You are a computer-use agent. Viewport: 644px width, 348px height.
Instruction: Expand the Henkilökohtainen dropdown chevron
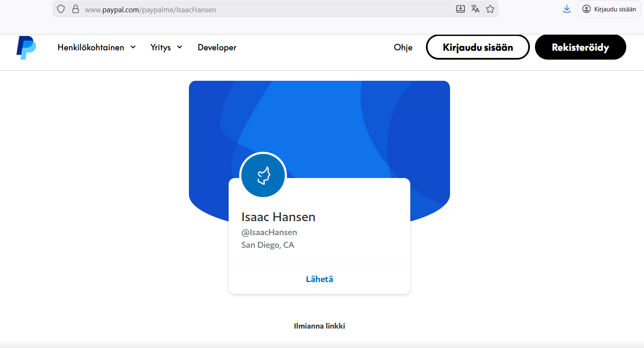[133, 47]
